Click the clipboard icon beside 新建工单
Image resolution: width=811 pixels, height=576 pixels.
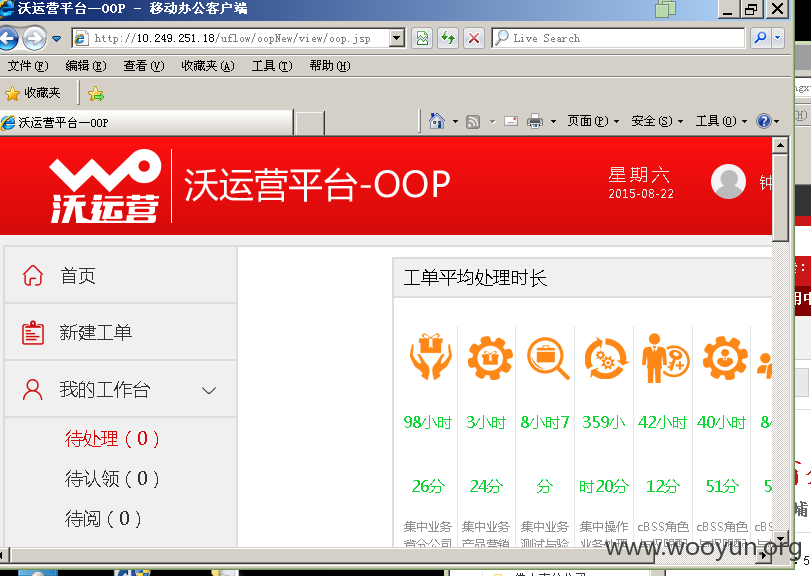33,332
